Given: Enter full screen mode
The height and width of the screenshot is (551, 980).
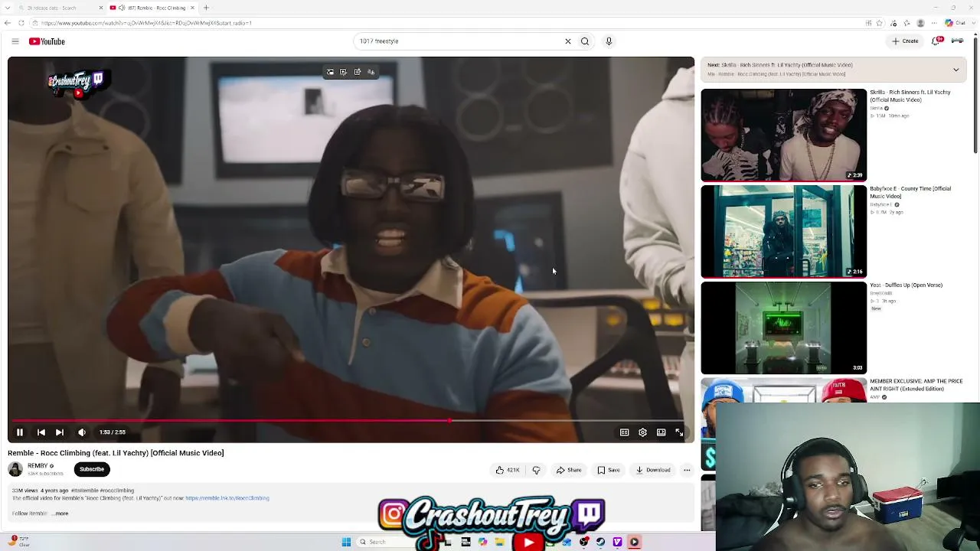Looking at the screenshot, I should click(679, 432).
